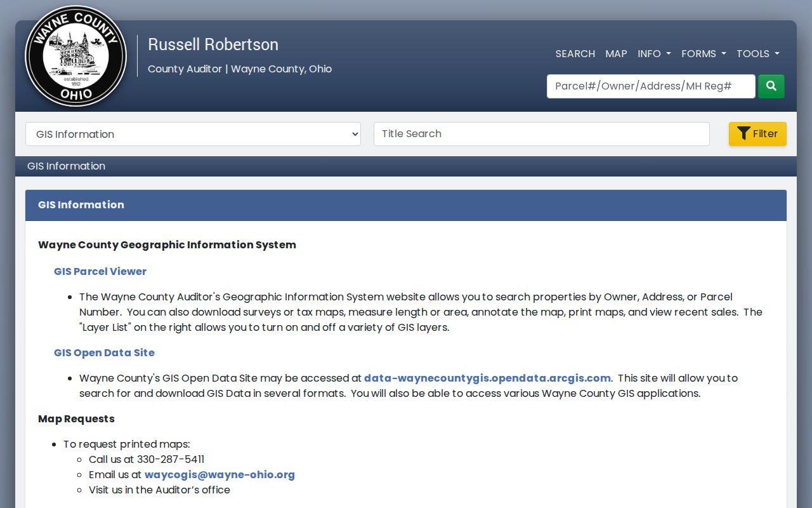Click the GIS Information panel header
Screen dimensions: 812x508
(406, 205)
